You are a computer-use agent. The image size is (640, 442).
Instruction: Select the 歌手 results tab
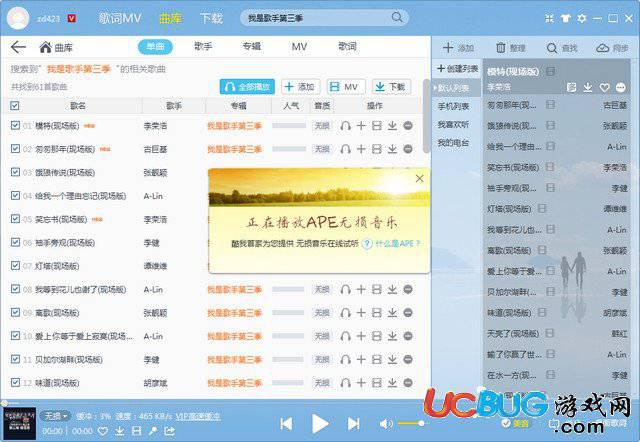click(x=203, y=47)
